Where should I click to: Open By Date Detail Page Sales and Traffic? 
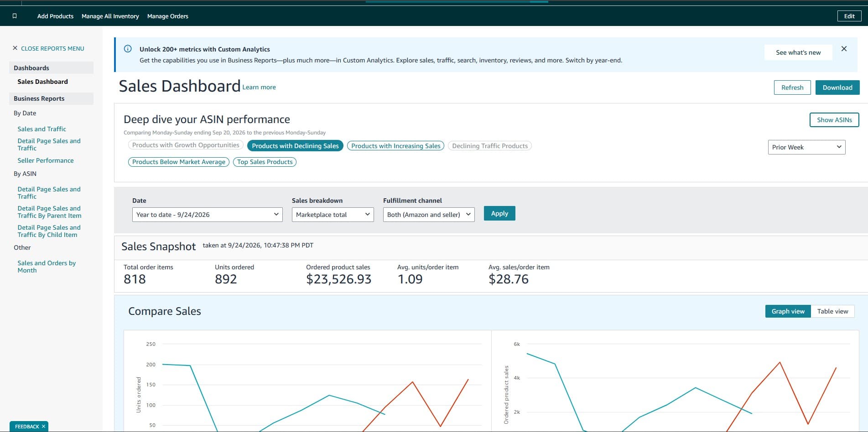tap(49, 144)
